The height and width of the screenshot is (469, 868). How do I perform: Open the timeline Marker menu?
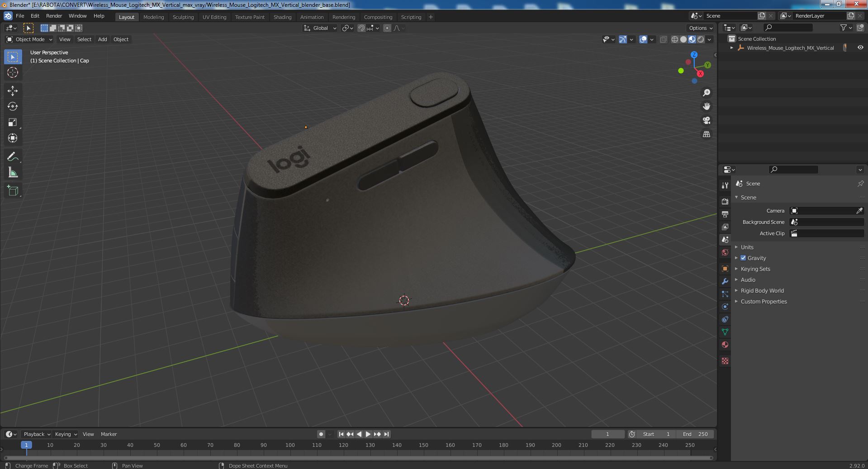coord(109,434)
